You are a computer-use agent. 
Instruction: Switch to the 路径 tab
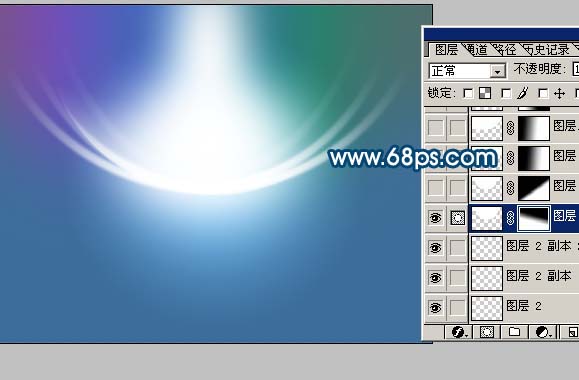point(505,49)
